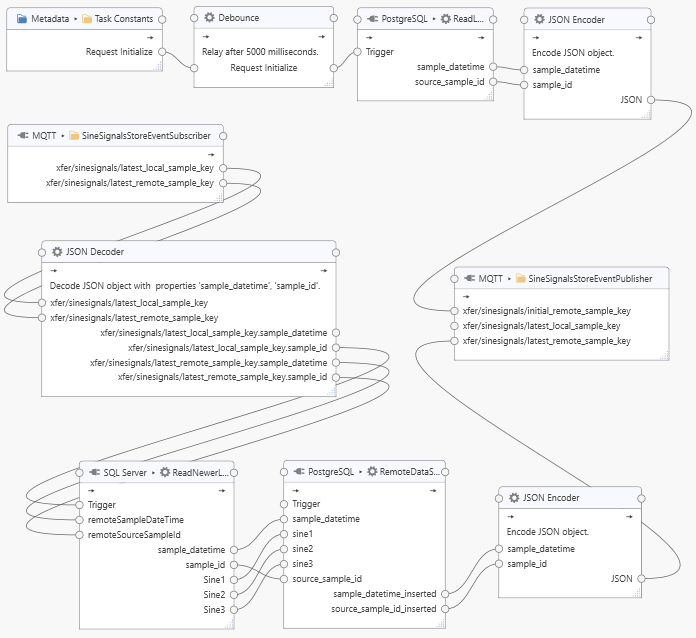This screenshot has width=696, height=638.
Task: Click the Debounce gear icon
Action: (x=209, y=19)
